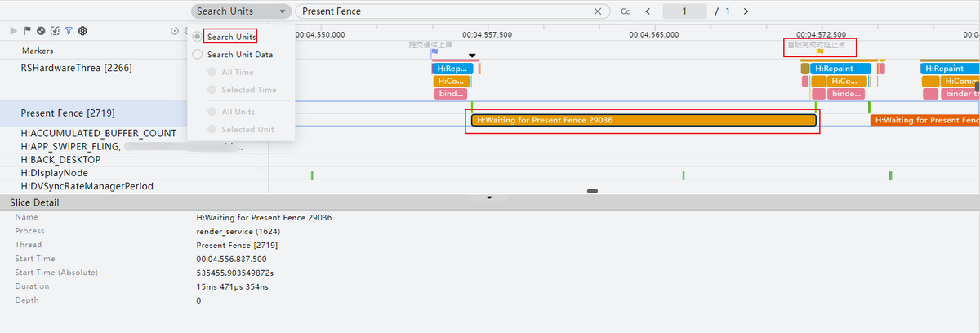The height and width of the screenshot is (333, 980).
Task: Click the circular refresh icon near timeline
Action: [x=175, y=31]
